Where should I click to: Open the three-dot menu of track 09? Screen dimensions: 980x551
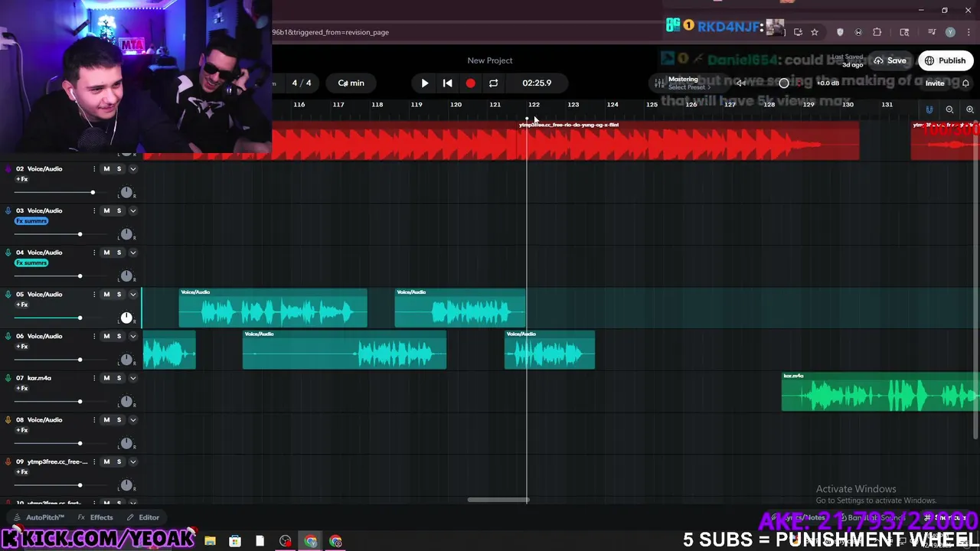94,461
